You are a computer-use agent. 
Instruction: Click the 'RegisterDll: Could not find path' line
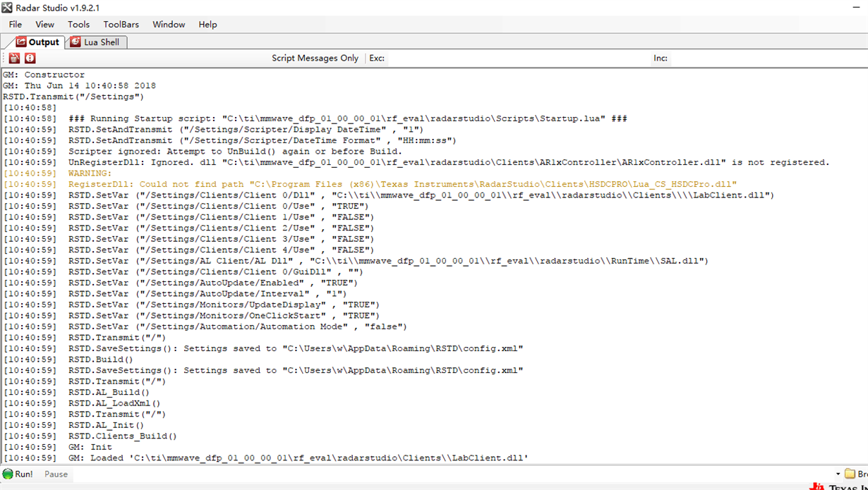tap(370, 184)
